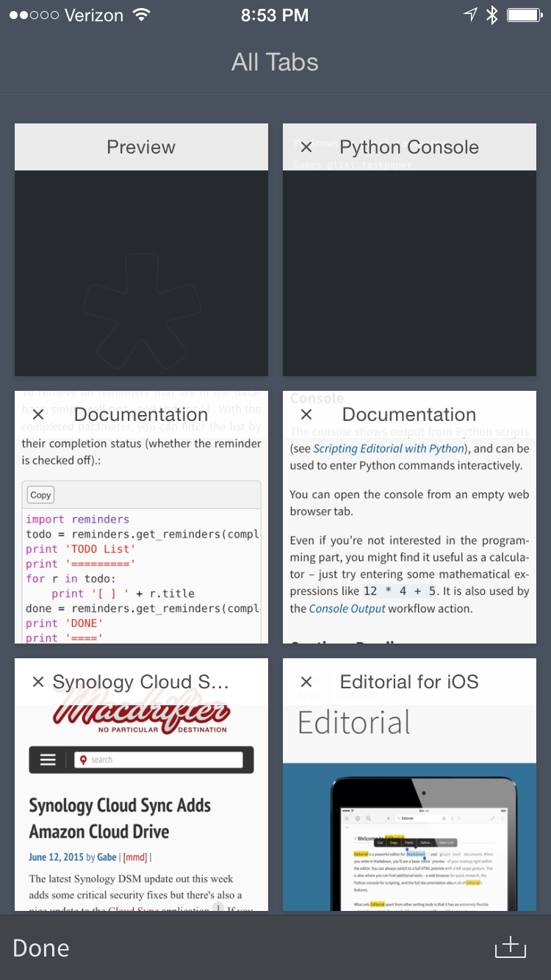Tap the 'for r in todo:' line
Screen dimensions: 551x980
click(71, 578)
